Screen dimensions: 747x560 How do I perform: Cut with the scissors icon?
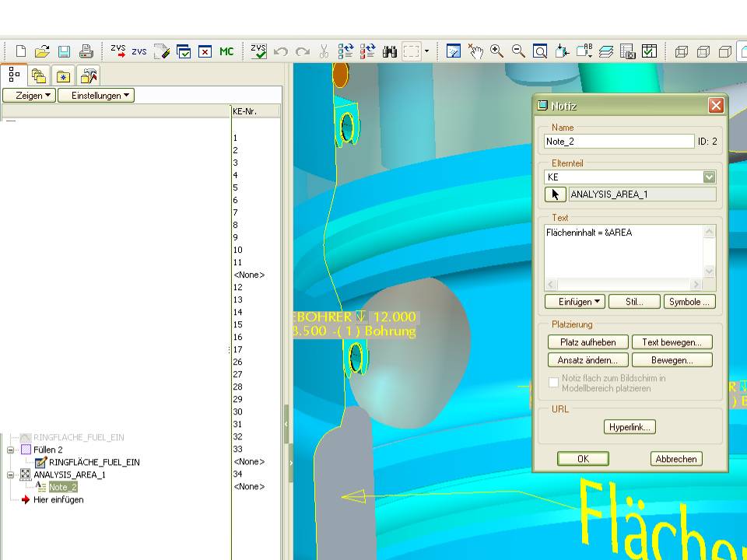coord(324,51)
